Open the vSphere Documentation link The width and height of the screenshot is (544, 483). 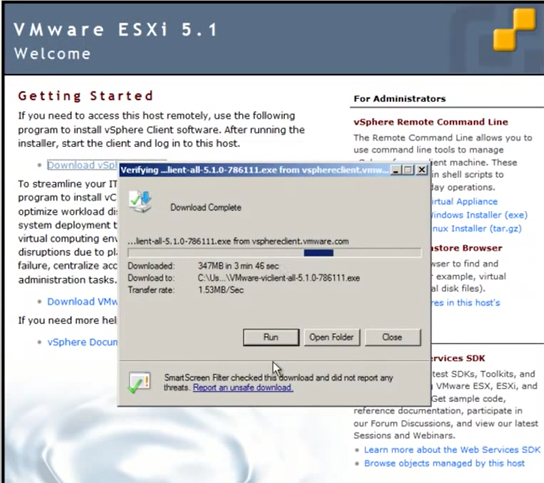(x=82, y=342)
